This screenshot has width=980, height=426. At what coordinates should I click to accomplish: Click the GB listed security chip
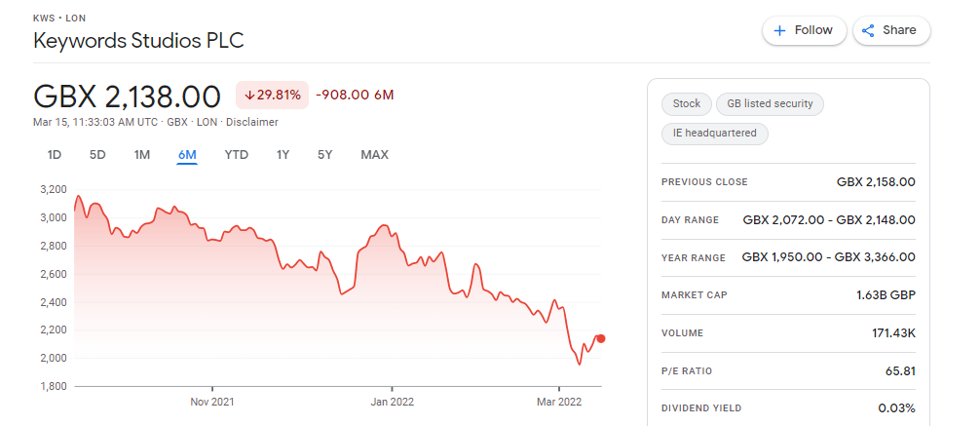point(770,104)
